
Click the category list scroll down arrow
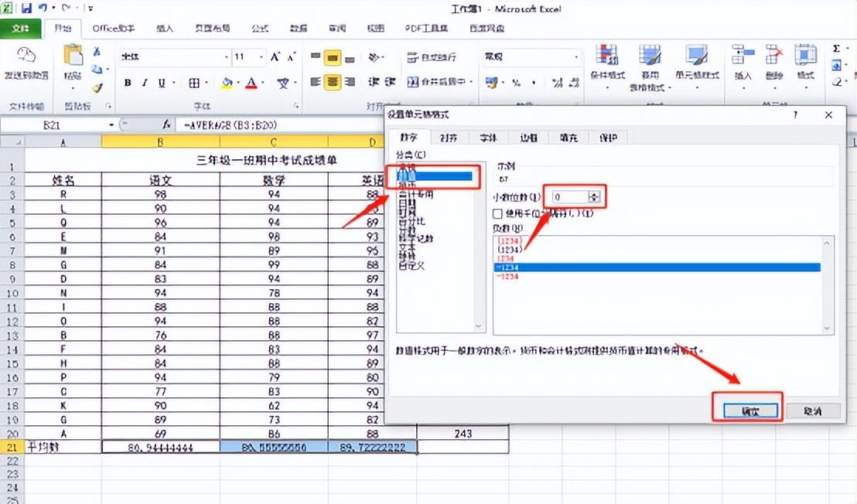pyautogui.click(x=479, y=326)
